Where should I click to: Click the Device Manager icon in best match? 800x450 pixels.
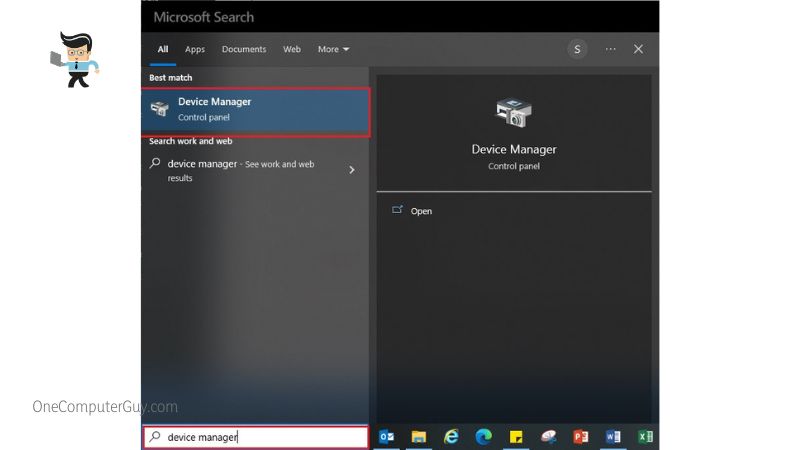coord(160,109)
